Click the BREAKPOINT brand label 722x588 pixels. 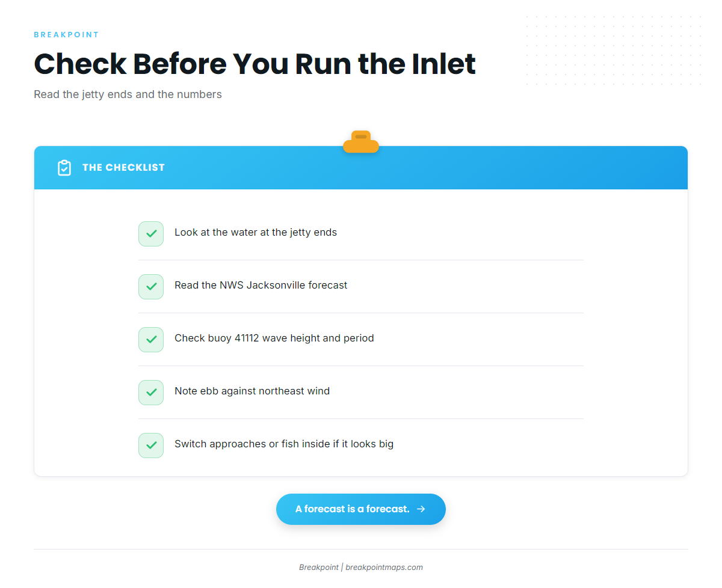(x=66, y=35)
